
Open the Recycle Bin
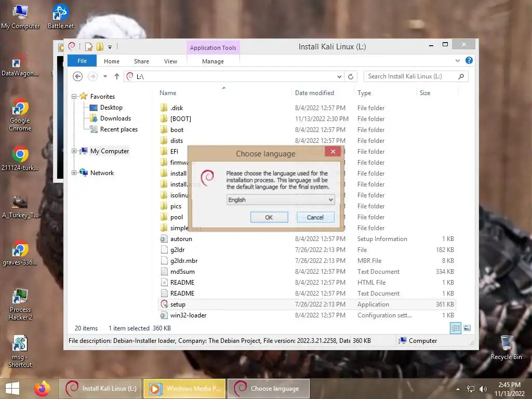[506, 348]
